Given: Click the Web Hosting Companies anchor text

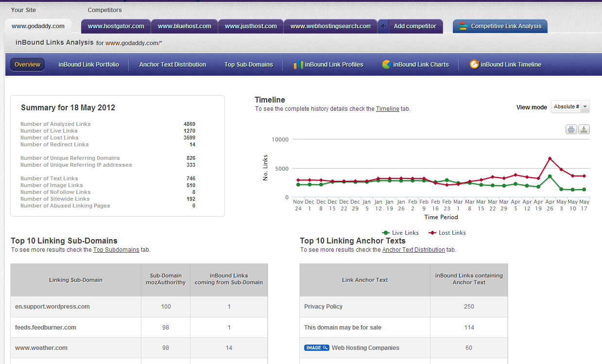Looking at the screenshot, I should click(365, 348).
